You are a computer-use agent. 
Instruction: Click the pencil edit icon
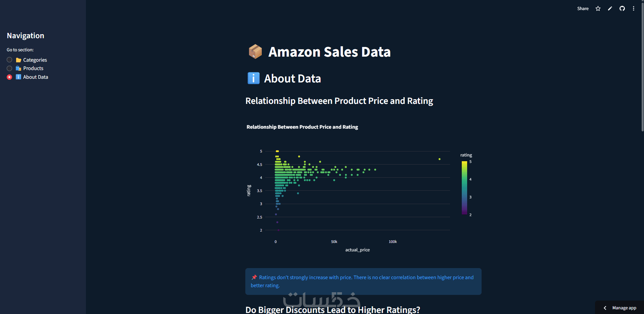pos(610,9)
